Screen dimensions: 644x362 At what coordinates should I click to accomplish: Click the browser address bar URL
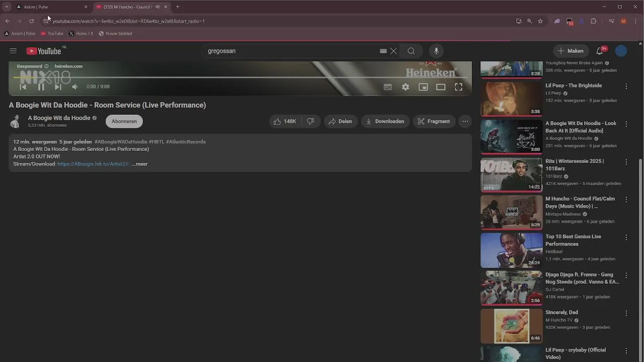coord(128,21)
